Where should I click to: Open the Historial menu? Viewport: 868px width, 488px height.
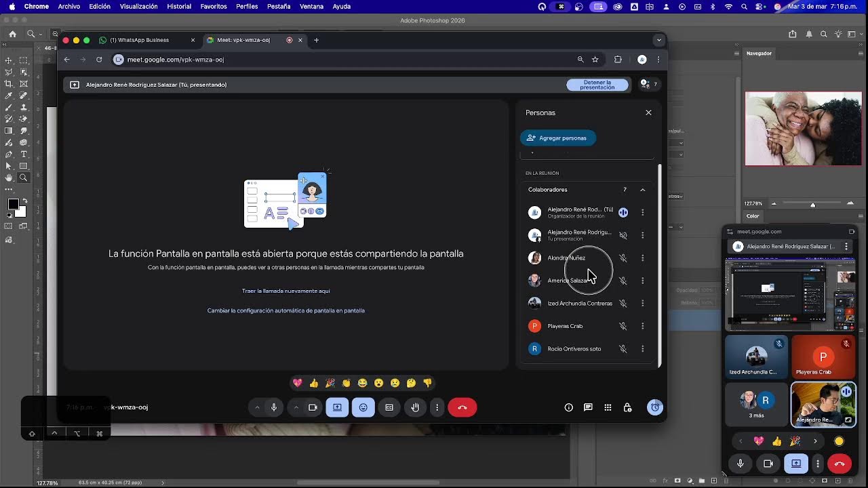[x=179, y=6]
